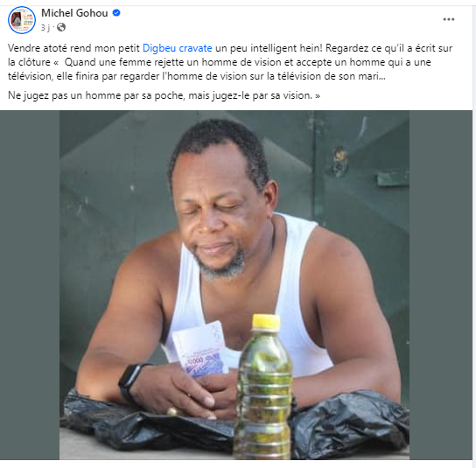Open the post photo in viewer
Viewport: 476px width, 468px height.
[234, 284]
